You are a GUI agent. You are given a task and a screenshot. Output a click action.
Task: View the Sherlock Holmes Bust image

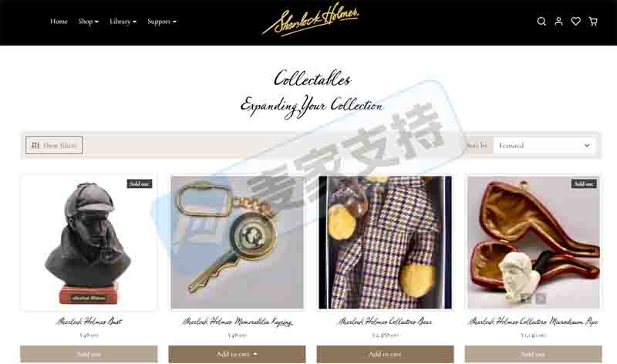click(x=89, y=242)
